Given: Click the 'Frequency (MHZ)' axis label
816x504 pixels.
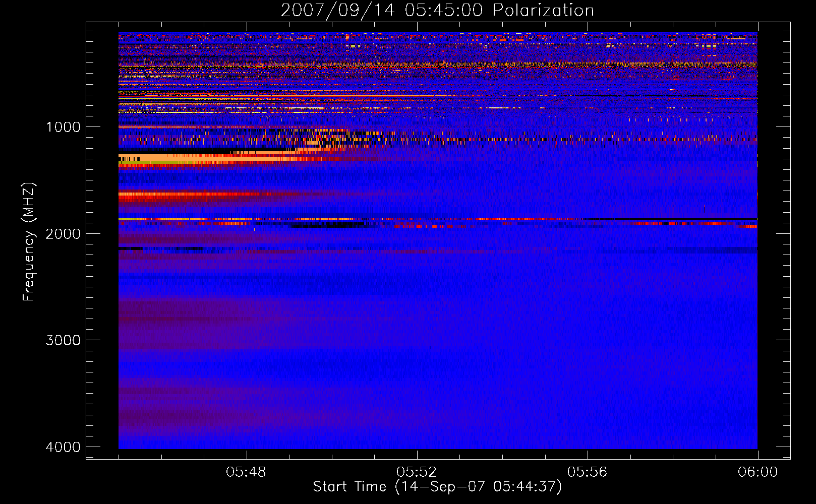Looking at the screenshot, I should tap(29, 242).
